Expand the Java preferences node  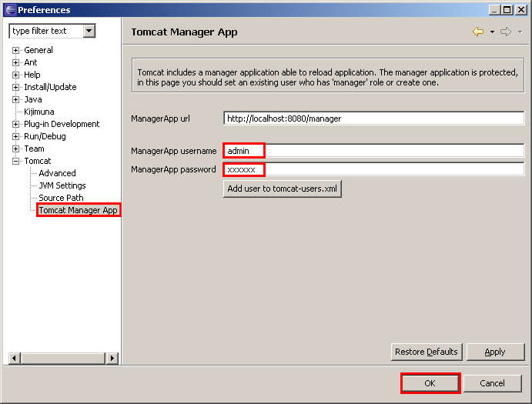[x=16, y=99]
